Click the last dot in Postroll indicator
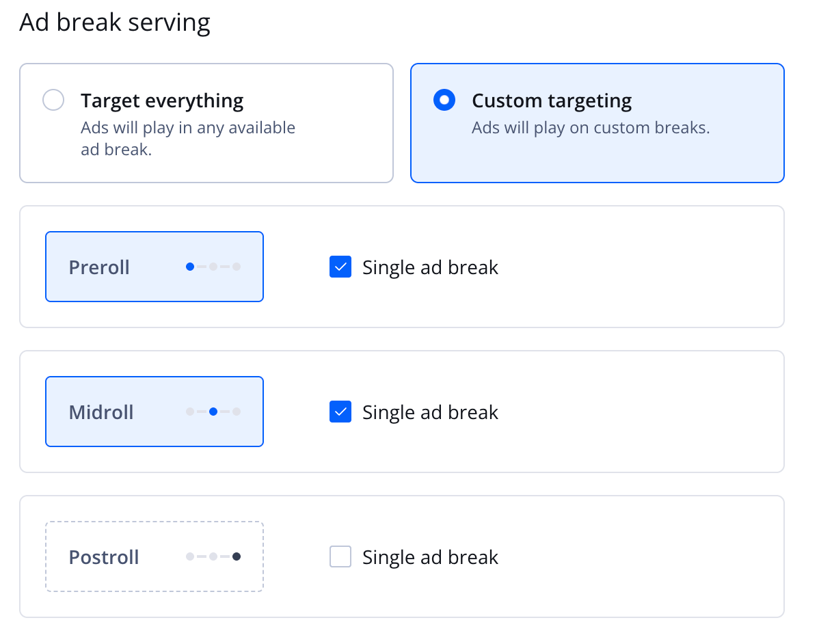819x644 pixels. coord(237,556)
